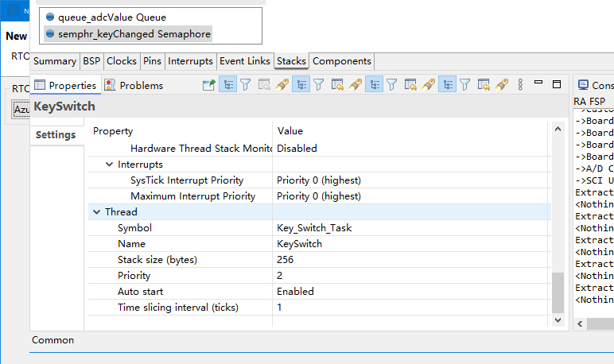Click the KeySwitch heading in Properties
The height and width of the screenshot is (364, 614).
click(x=64, y=106)
